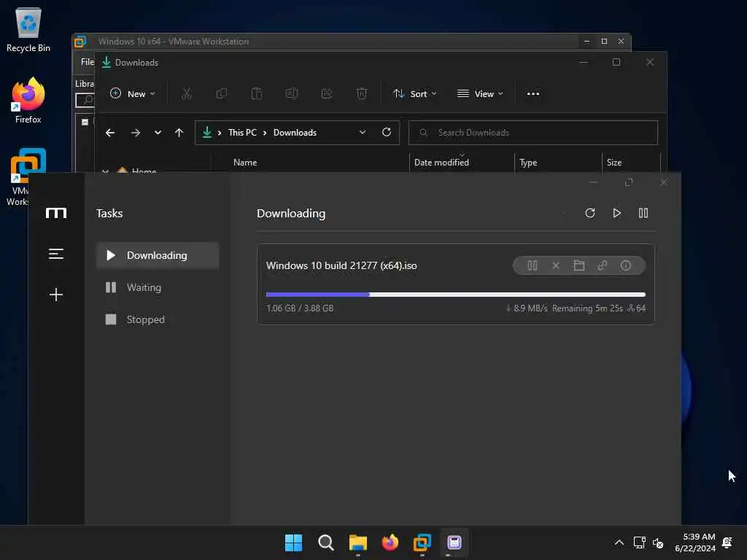Delete the Windows 10 iso task with X icon
Viewport: 747px width, 560px height.
(x=555, y=265)
